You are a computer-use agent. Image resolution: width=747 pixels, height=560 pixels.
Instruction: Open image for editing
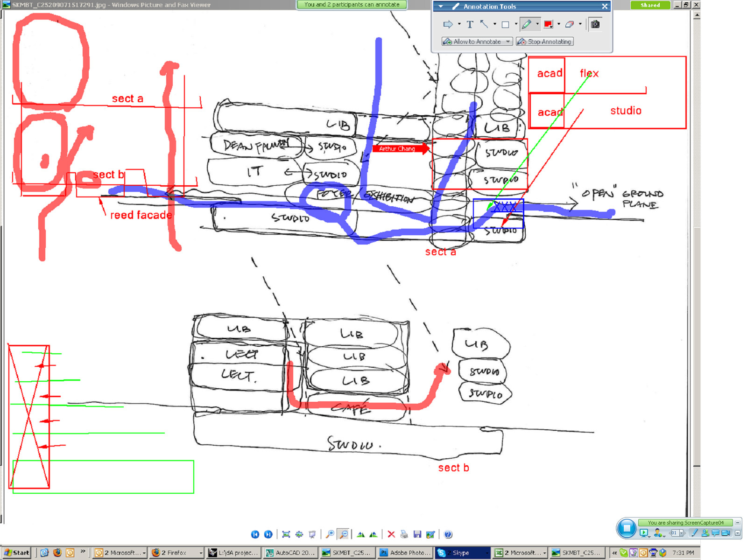(x=430, y=534)
